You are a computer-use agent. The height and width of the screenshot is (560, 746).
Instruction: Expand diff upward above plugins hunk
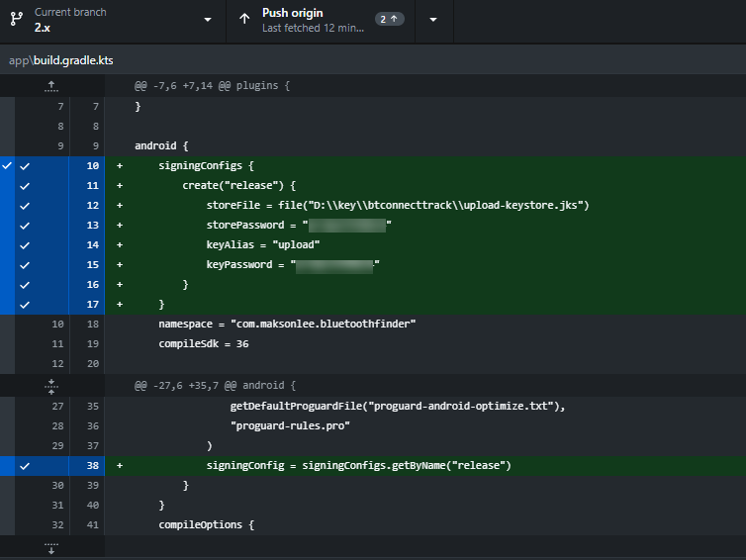click(51, 86)
